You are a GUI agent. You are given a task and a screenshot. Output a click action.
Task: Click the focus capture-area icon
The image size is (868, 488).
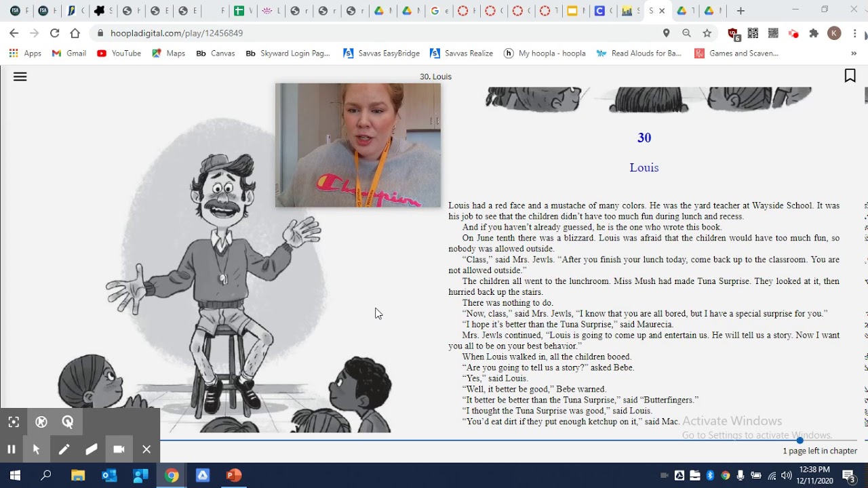(14, 422)
